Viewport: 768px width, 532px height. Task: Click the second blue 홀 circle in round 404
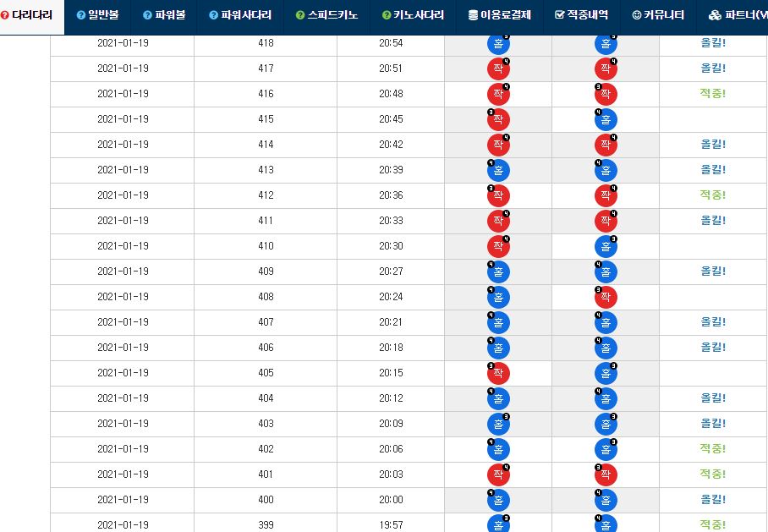click(606, 398)
